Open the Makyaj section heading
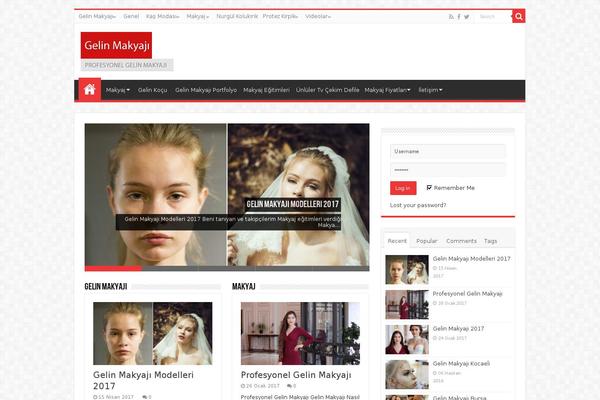 point(244,286)
